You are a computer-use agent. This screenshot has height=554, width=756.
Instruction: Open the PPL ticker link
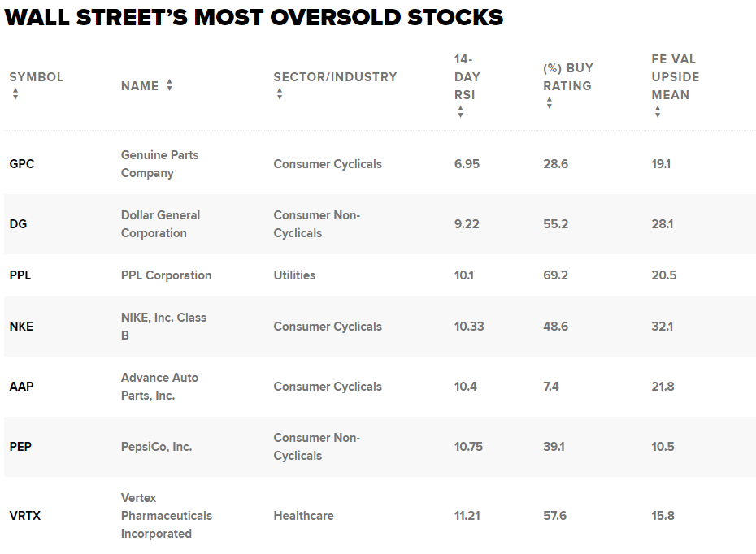[20, 275]
